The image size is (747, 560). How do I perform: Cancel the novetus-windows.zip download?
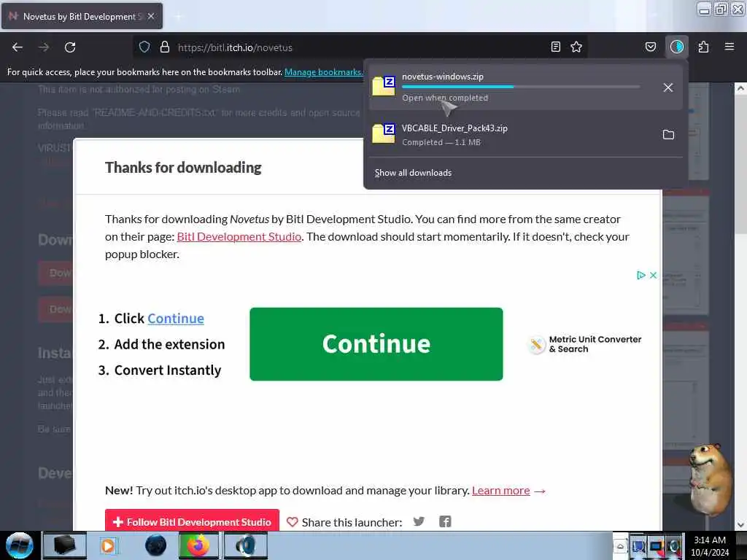[668, 87]
